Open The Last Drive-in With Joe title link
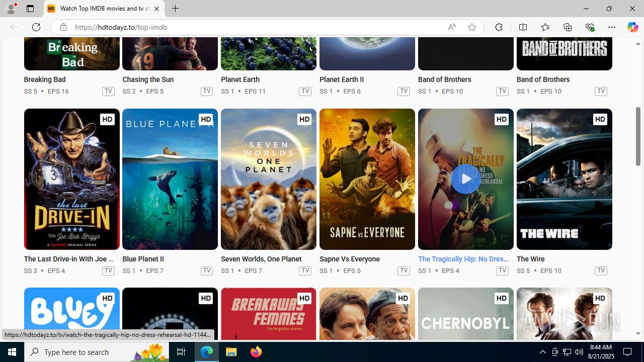 tap(68, 259)
